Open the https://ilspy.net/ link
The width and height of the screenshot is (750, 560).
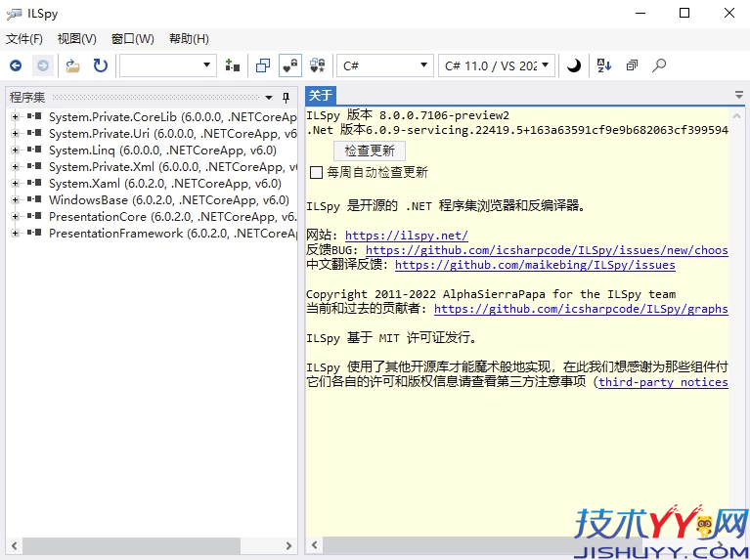(x=407, y=236)
